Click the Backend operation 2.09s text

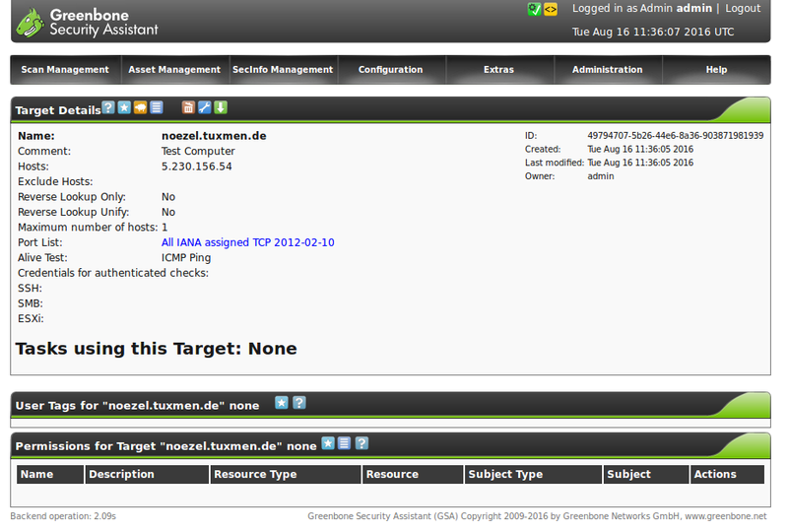click(x=63, y=516)
